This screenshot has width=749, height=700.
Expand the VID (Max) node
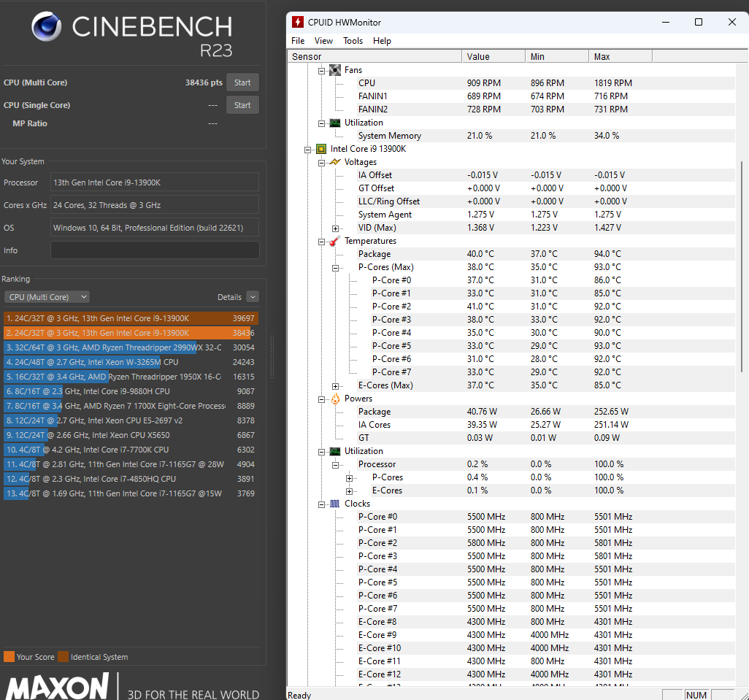(335, 228)
